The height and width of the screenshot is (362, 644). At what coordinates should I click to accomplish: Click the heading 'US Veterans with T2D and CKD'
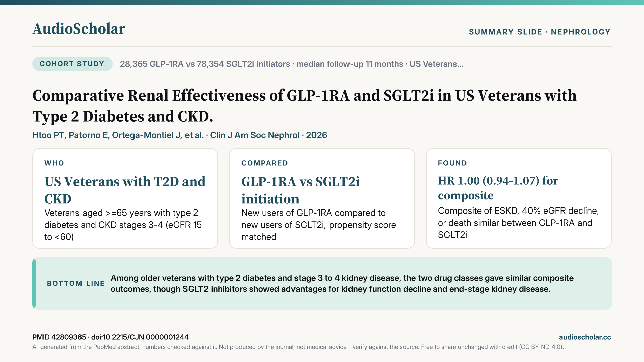125,190
